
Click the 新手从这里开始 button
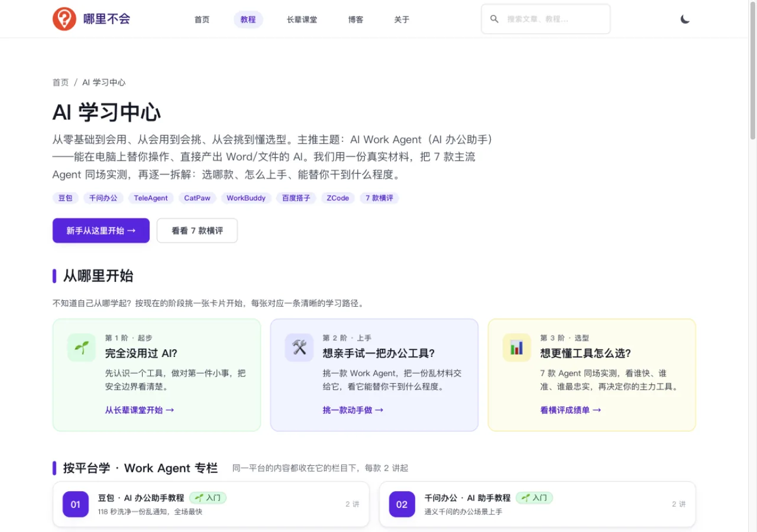point(101,231)
